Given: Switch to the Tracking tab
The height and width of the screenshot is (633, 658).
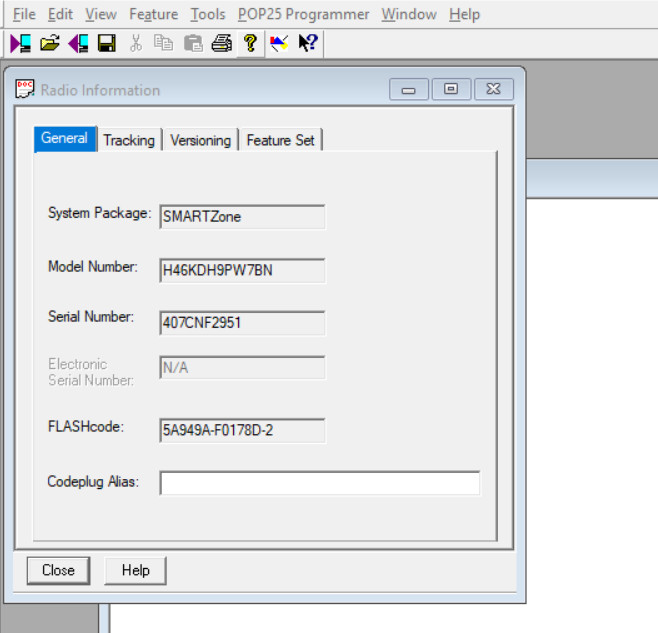Looking at the screenshot, I should click(x=129, y=140).
